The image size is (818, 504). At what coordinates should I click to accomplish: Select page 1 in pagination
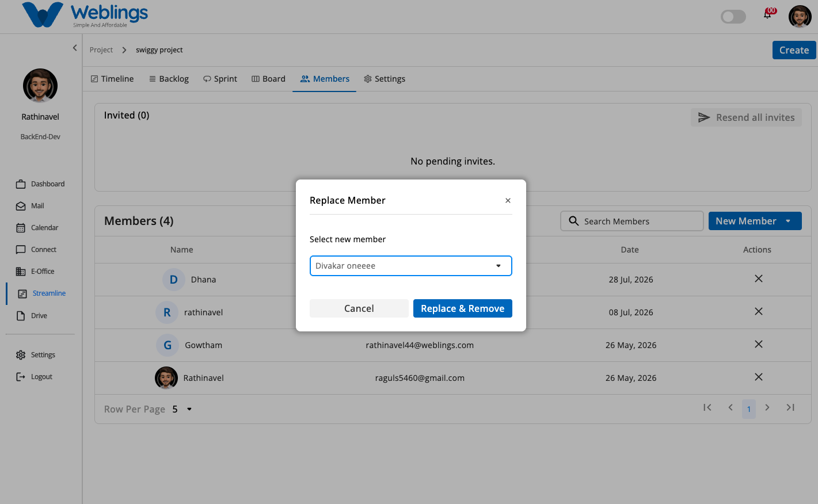(749, 408)
